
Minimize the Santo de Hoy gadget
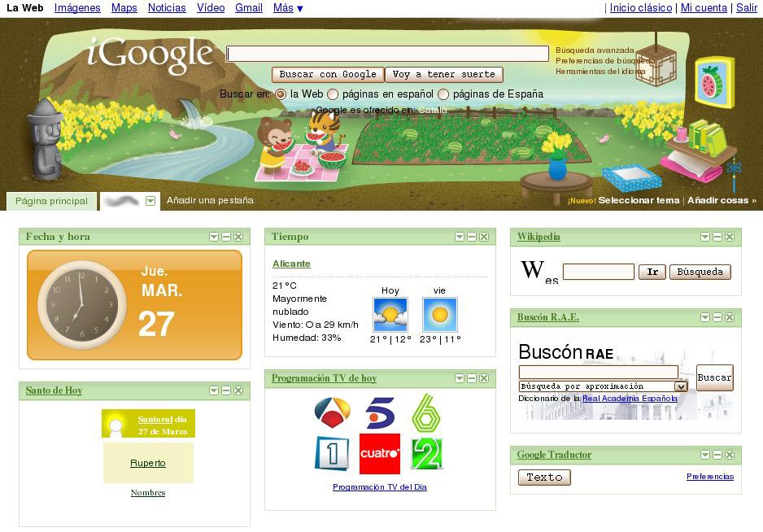coord(226,390)
